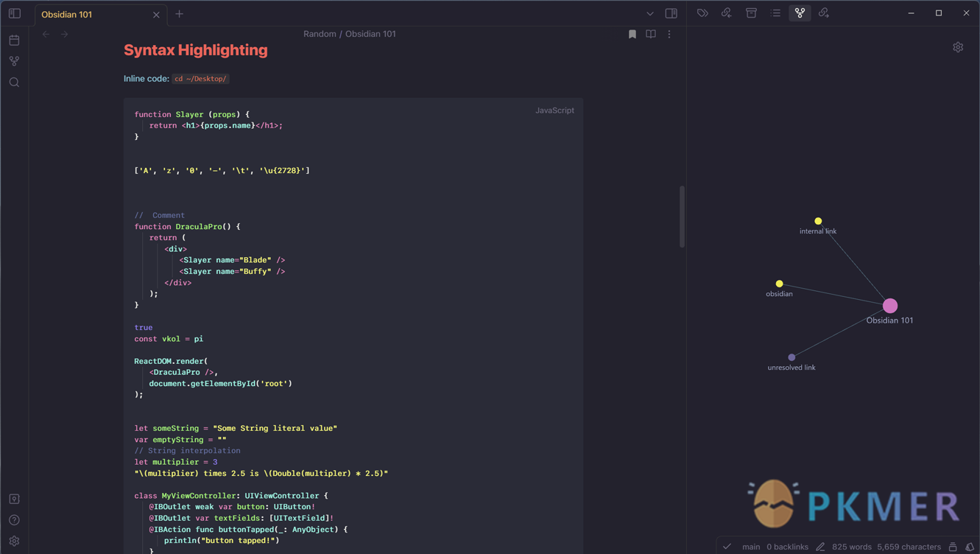Open graph view from left ribbon

tap(14, 61)
